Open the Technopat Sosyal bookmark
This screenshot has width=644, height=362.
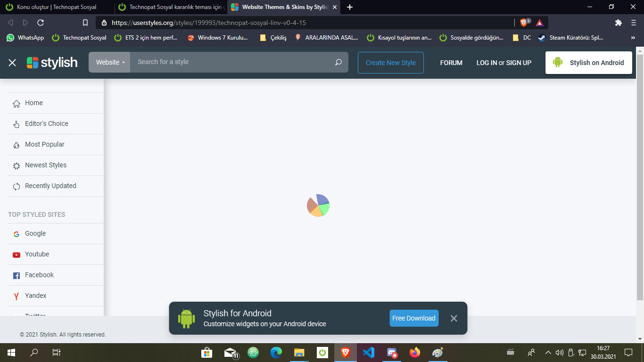point(79,38)
